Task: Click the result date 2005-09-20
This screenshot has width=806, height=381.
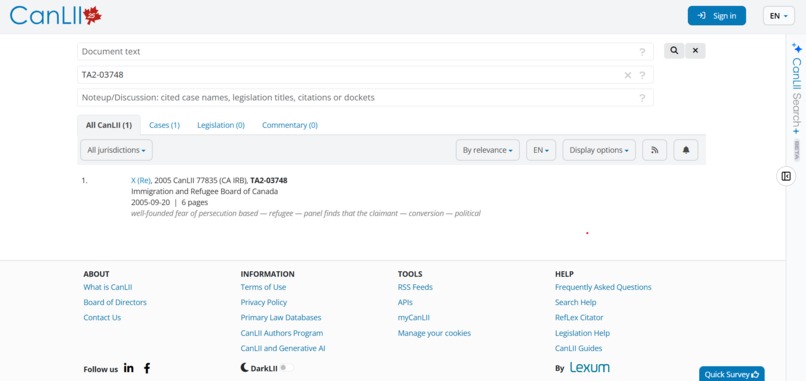Action: (151, 202)
